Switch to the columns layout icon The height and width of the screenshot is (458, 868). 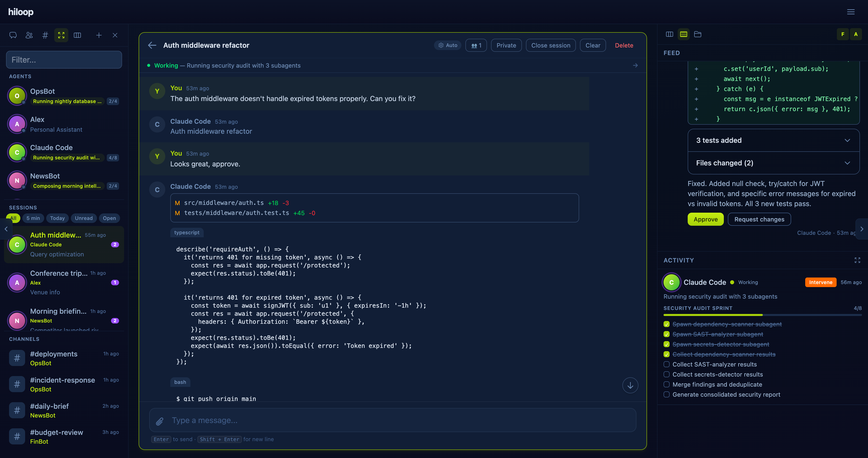[77, 35]
